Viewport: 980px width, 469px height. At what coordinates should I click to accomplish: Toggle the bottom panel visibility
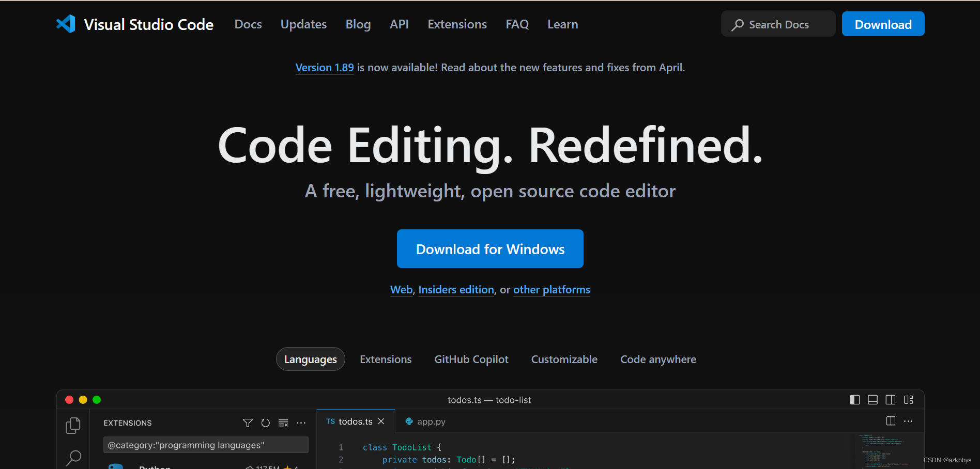pos(872,399)
